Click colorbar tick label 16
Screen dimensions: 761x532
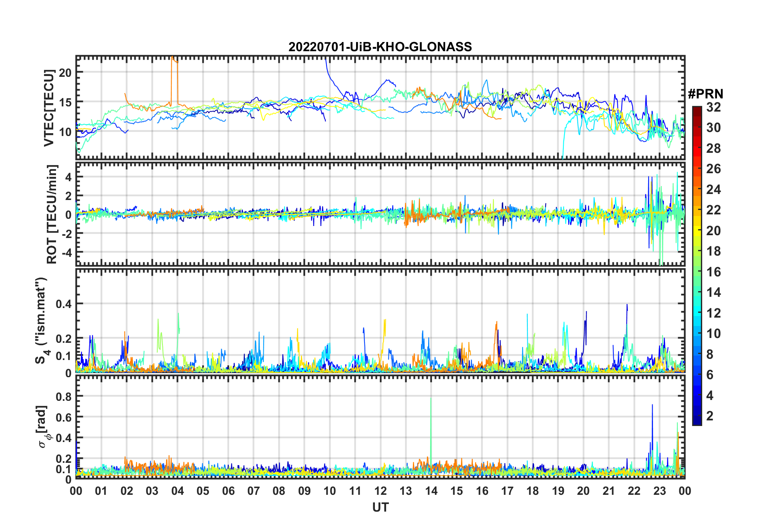pos(713,272)
